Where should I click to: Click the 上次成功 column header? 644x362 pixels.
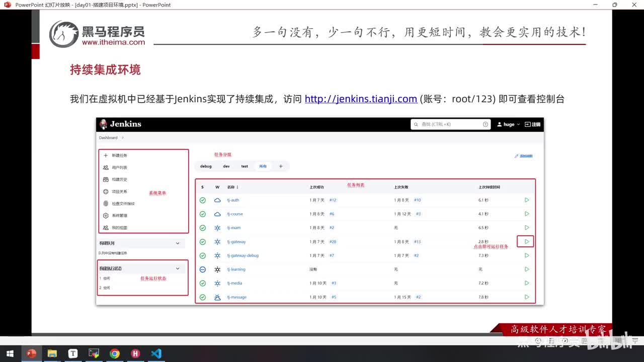click(x=316, y=187)
